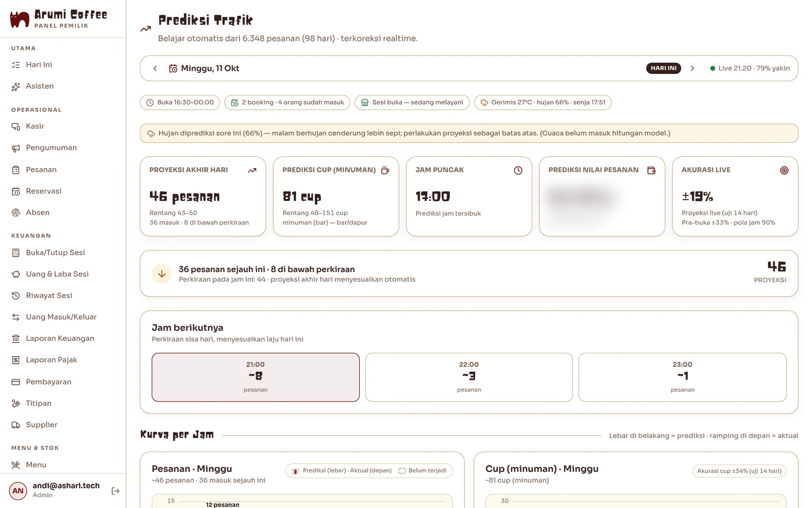Click the Buka 16:30–00:00 chip
This screenshot has height=508, width=812.
click(x=180, y=102)
